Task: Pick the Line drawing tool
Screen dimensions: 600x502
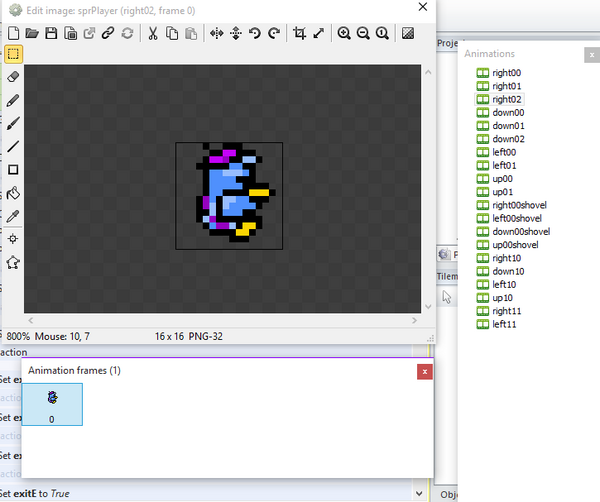Action: 13,146
